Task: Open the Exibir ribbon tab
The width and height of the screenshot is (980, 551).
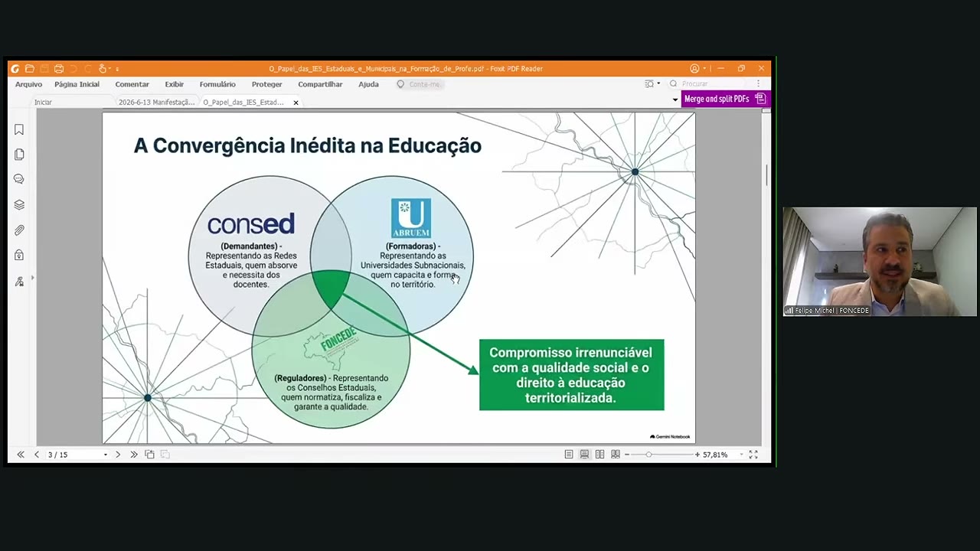Action: [x=174, y=84]
